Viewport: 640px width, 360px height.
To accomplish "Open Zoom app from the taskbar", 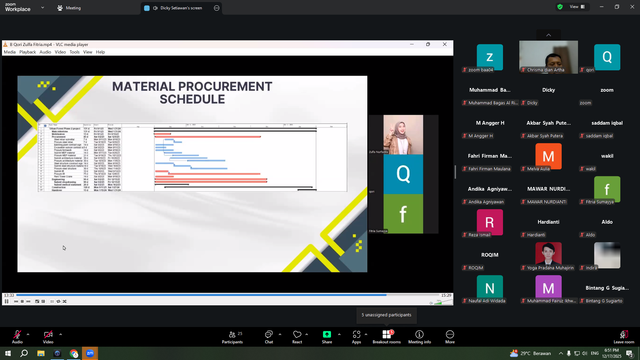I will [x=90, y=353].
